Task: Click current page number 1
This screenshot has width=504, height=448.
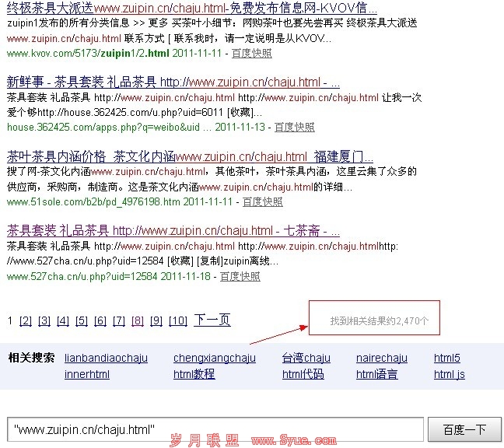Action: pyautogui.click(x=10, y=320)
